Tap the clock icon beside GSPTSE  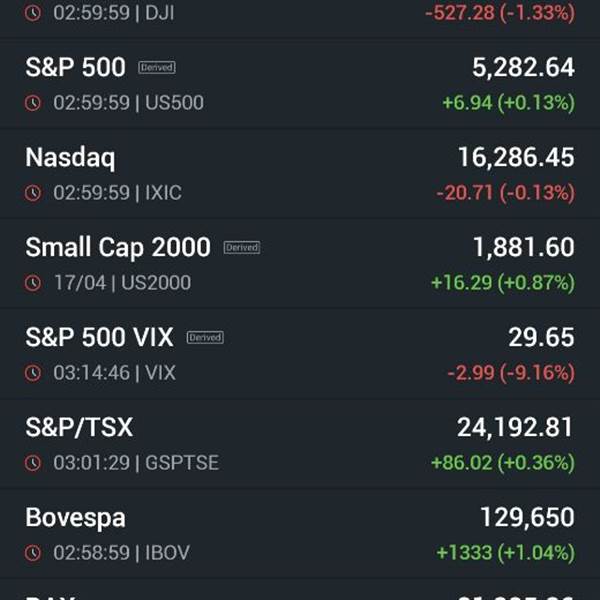tap(33, 463)
